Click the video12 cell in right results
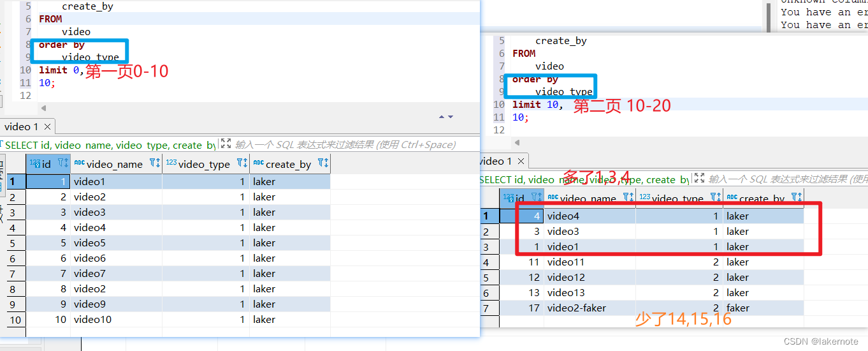The height and width of the screenshot is (351, 868). click(x=590, y=278)
